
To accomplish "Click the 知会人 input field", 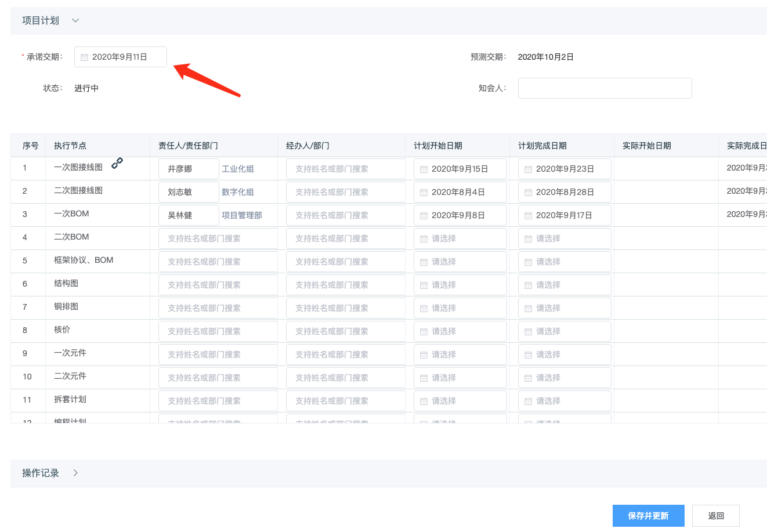I will [605, 88].
